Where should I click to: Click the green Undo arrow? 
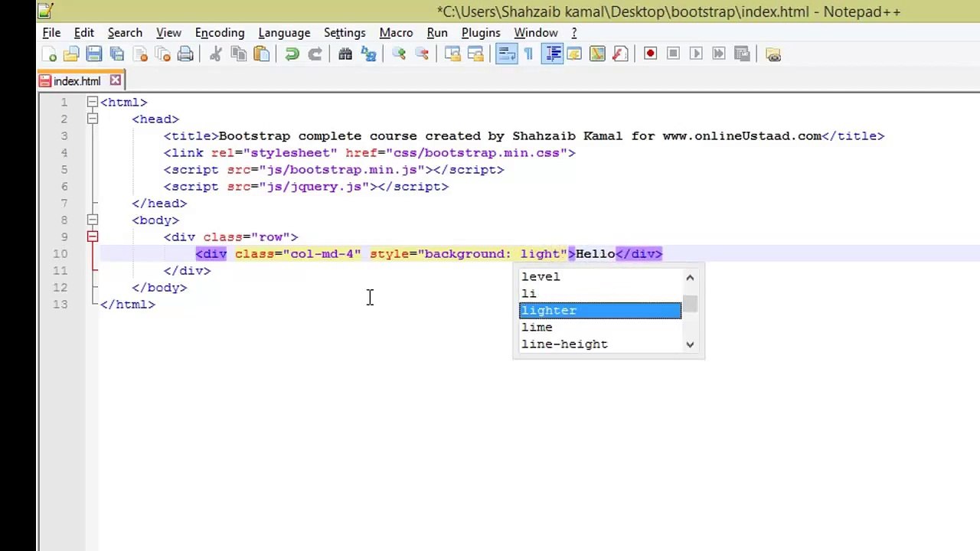coord(292,54)
